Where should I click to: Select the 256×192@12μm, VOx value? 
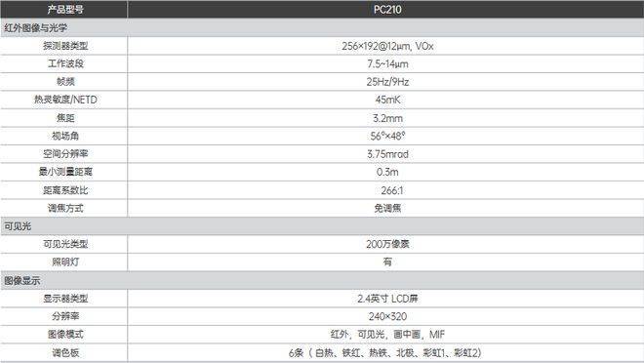(387, 46)
